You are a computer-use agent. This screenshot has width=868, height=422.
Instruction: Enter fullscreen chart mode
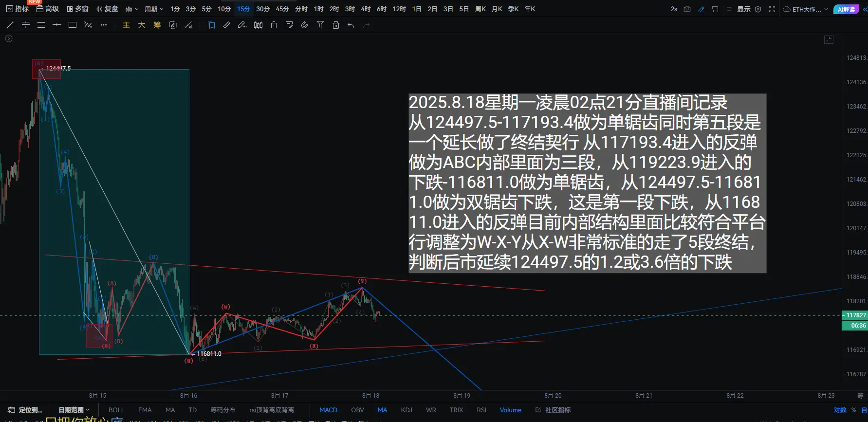[x=772, y=9]
